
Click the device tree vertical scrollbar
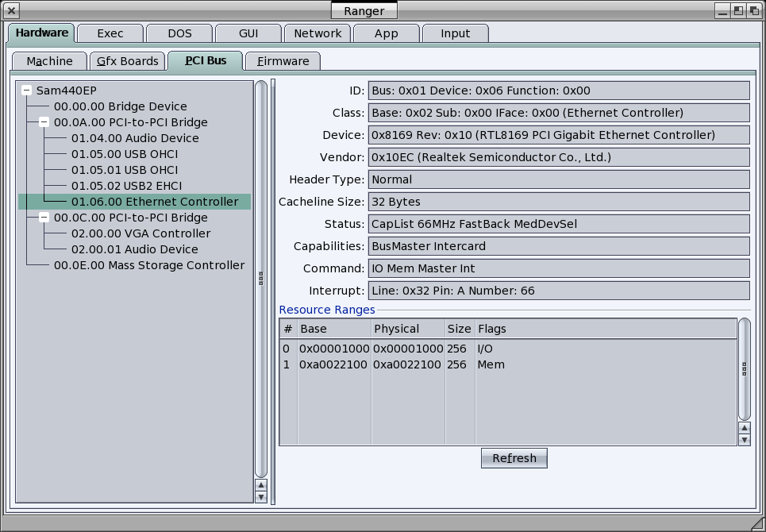click(261, 278)
